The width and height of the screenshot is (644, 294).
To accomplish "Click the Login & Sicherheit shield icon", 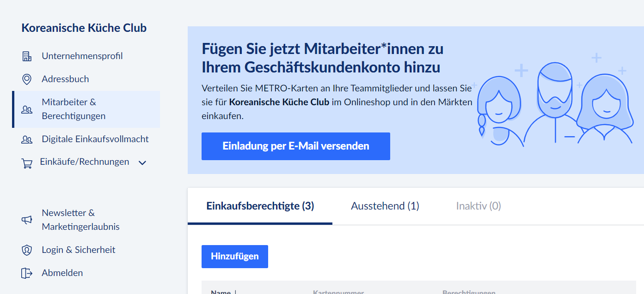I will tap(27, 250).
